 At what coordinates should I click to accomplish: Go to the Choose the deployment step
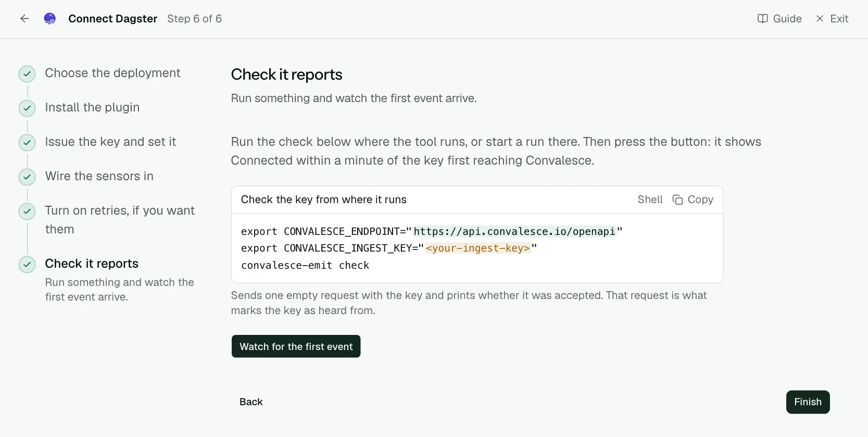(x=112, y=73)
